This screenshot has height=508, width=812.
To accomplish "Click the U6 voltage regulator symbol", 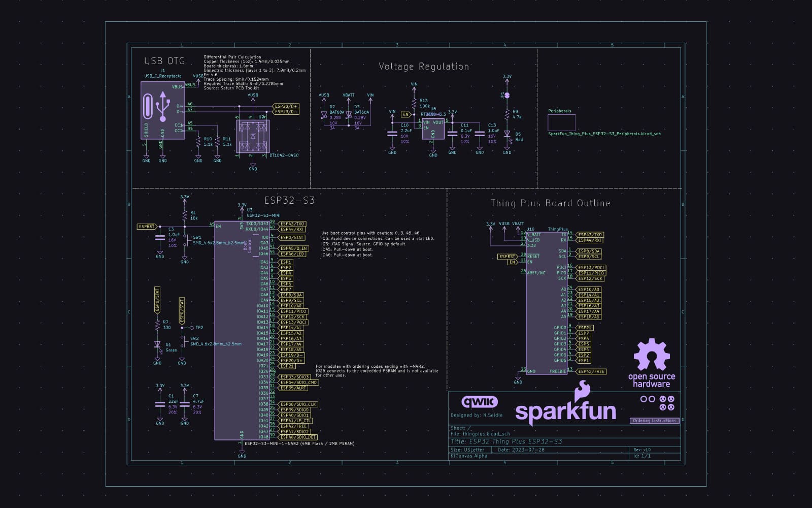I will pyautogui.click(x=433, y=129).
